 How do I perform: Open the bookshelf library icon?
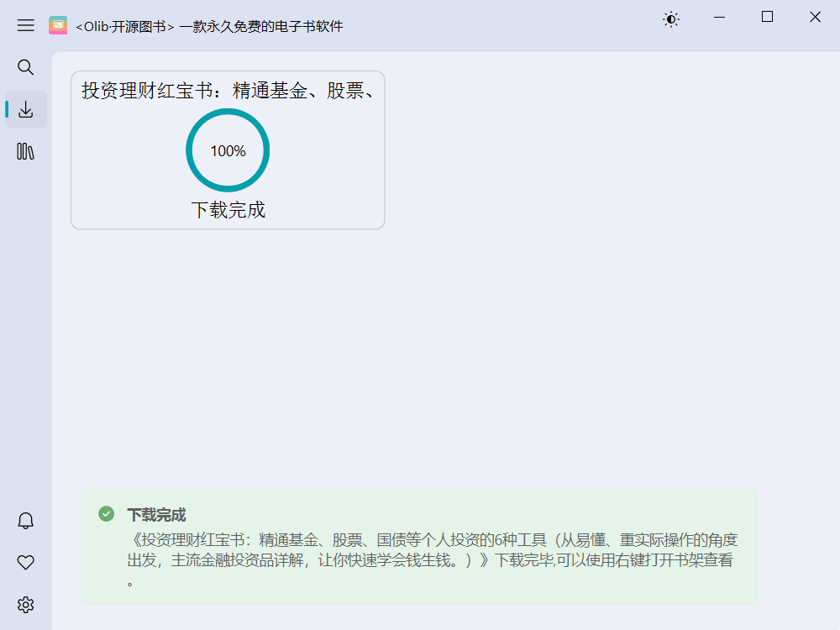[25, 151]
